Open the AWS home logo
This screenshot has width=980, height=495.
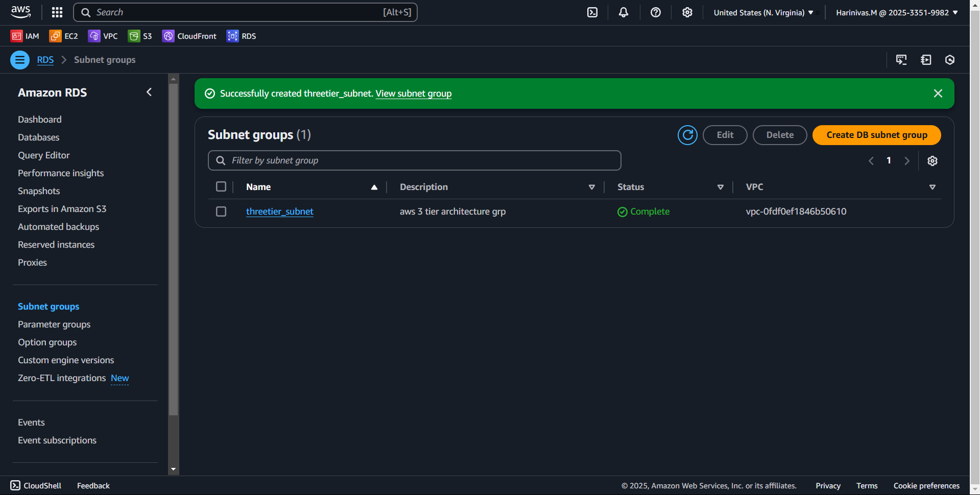click(x=21, y=12)
